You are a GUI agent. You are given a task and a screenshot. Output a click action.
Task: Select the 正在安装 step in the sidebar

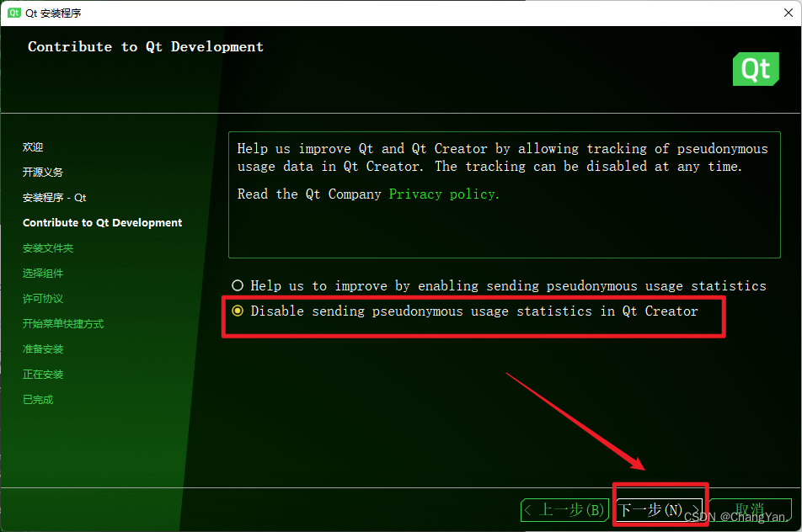tap(43, 375)
